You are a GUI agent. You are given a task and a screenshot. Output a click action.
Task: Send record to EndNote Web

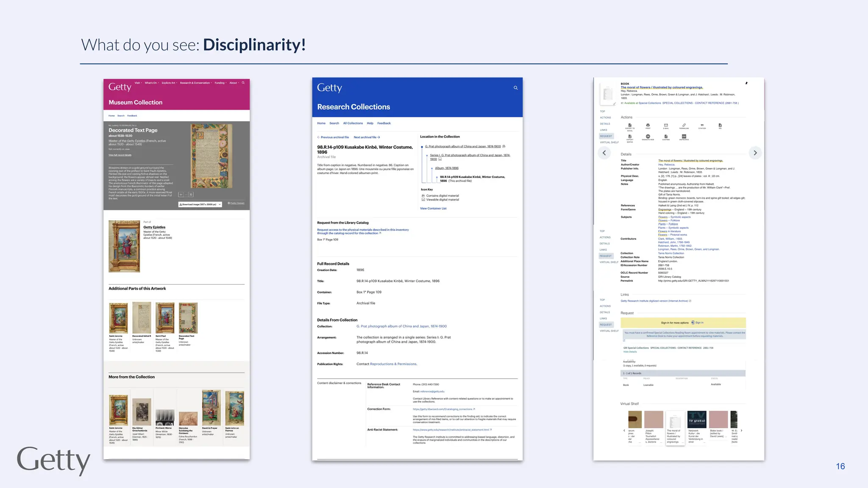click(648, 137)
